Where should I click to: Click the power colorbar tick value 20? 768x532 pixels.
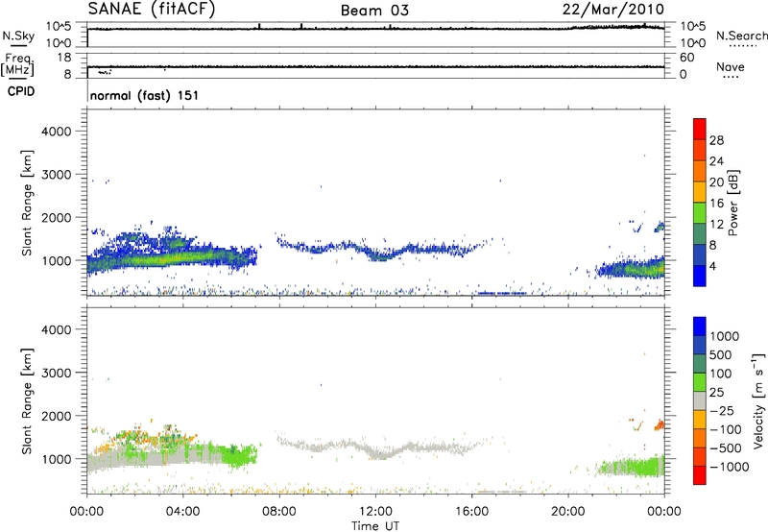click(716, 182)
